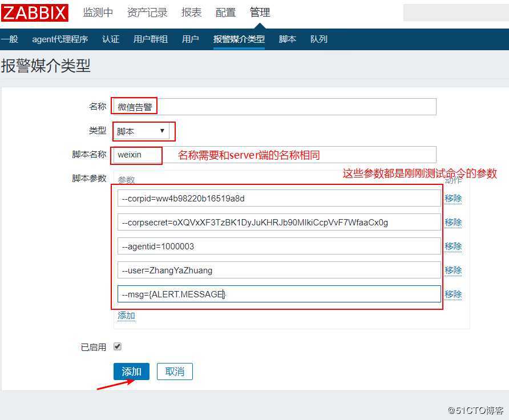Remove the --corpsecret parameter row
Screen dimensions: 509x420
(x=453, y=223)
